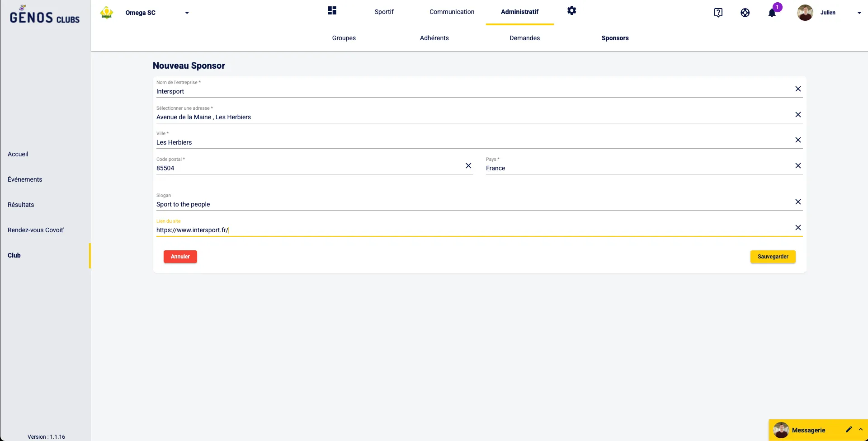Open the Julien user menu arrow
This screenshot has height=441, width=868.
click(859, 13)
